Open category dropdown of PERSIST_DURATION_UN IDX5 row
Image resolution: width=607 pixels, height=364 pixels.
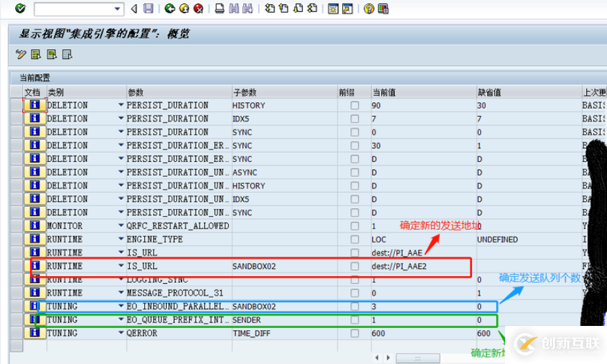tap(121, 199)
